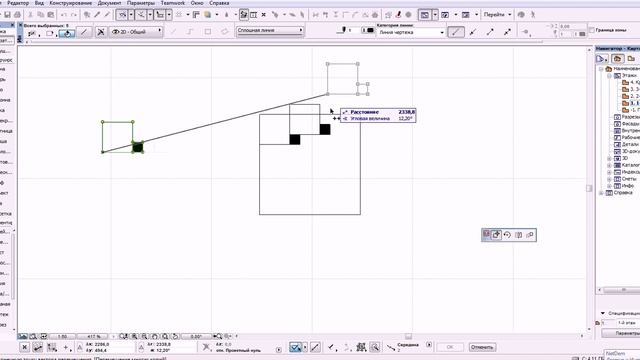Expand the 3D node in Navigator tree

point(609,158)
